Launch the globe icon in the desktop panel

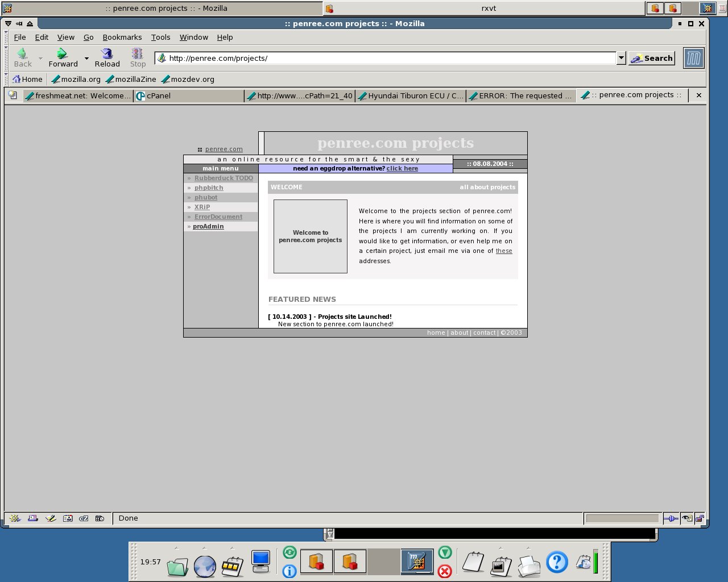click(205, 566)
